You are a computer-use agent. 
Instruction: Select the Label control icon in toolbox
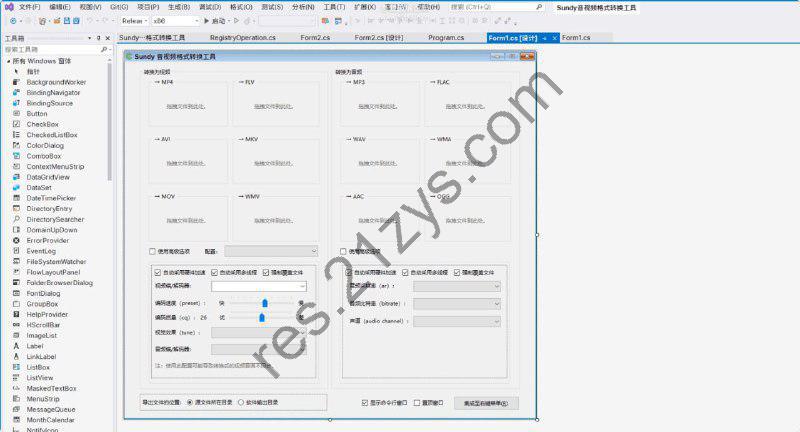tap(16, 346)
